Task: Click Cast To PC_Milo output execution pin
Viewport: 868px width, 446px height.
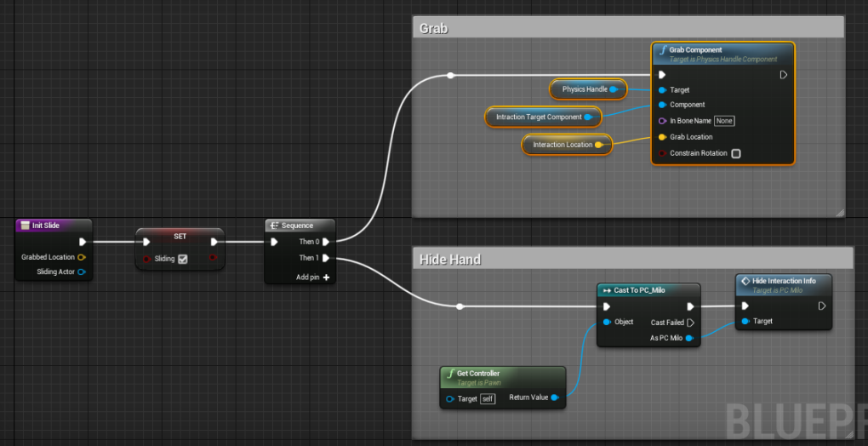Action: (690, 306)
